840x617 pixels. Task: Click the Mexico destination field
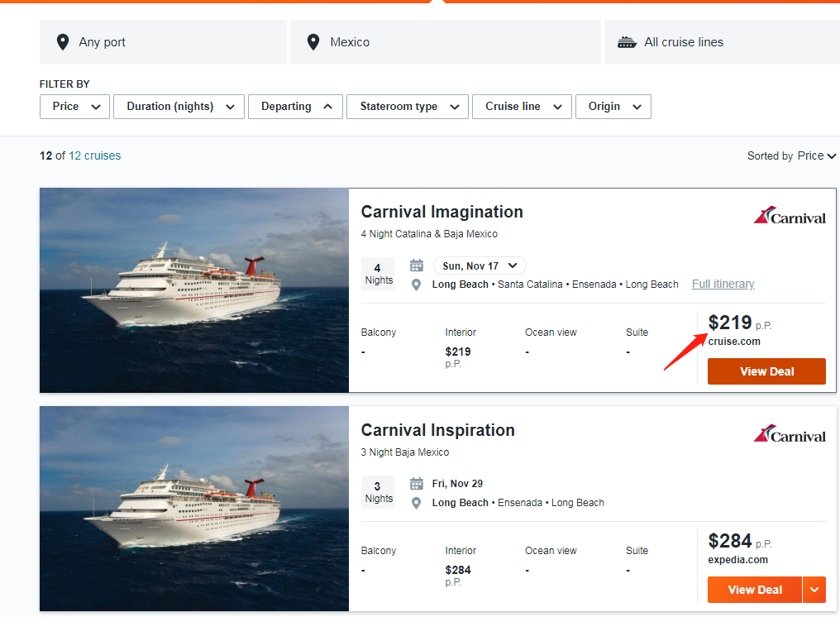(445, 42)
